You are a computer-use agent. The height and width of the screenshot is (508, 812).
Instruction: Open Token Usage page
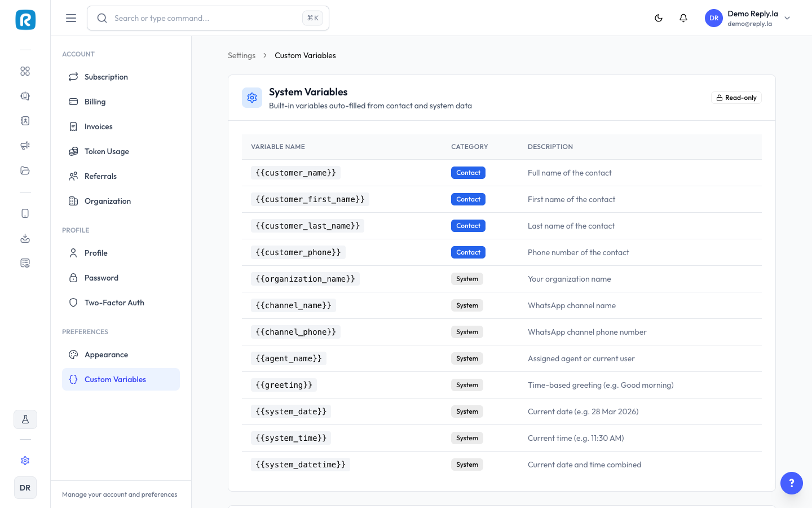[x=121, y=151]
